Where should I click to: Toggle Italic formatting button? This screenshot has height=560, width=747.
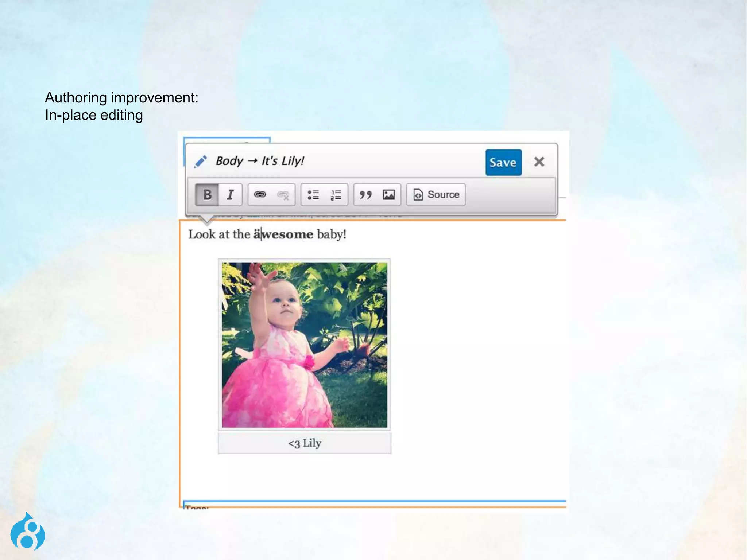click(230, 195)
